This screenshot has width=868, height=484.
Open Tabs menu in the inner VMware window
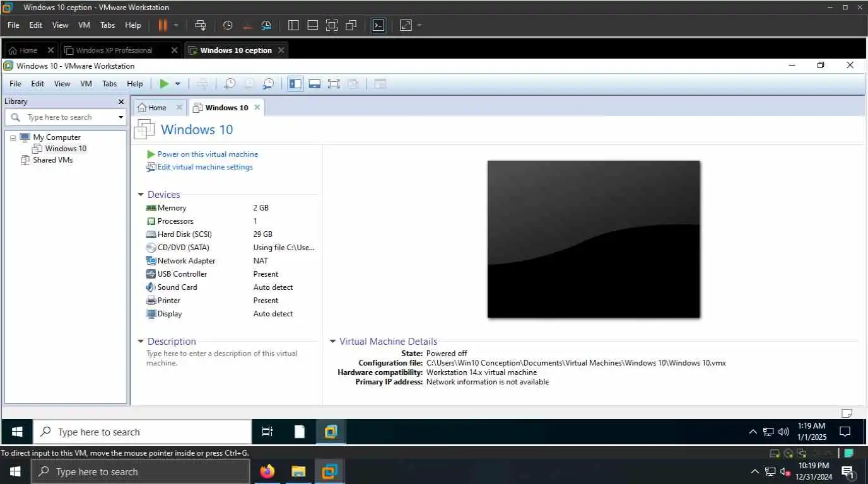[x=110, y=84]
